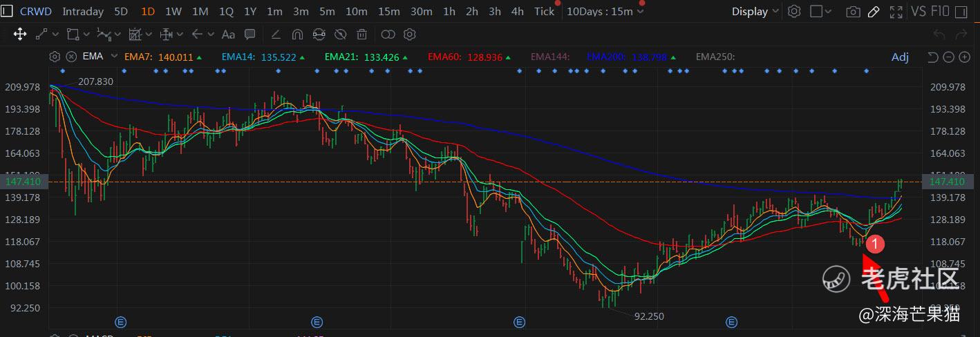Select the price range measure tool

click(166, 34)
